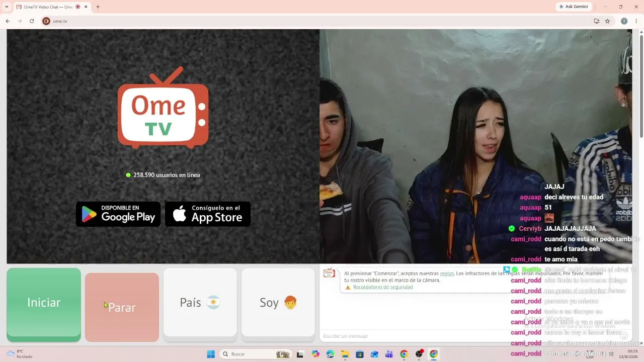Open the Chrome three-dot menu
The width and height of the screenshot is (644, 362).
[636, 21]
